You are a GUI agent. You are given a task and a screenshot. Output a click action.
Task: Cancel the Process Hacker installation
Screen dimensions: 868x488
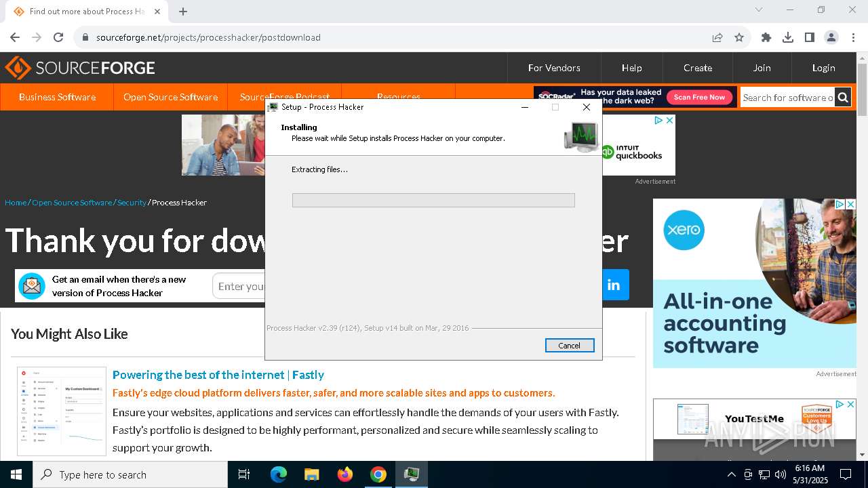[570, 345]
